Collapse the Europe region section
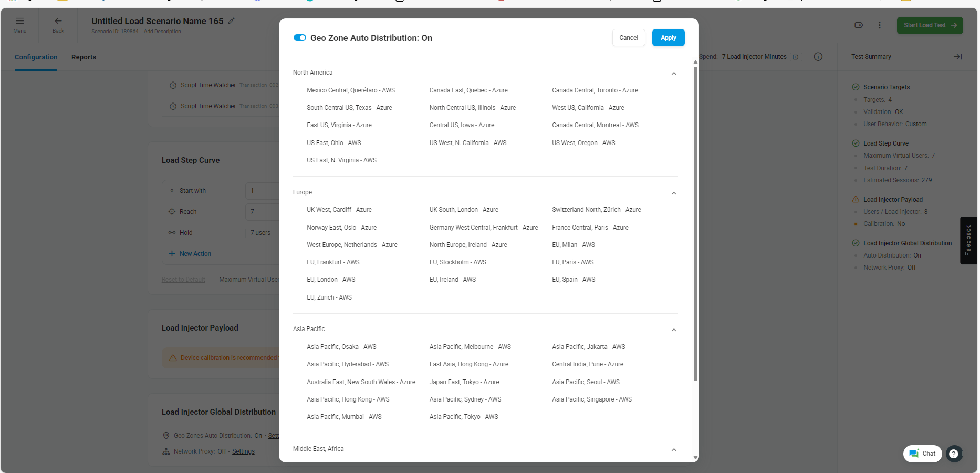Image resolution: width=980 pixels, height=473 pixels. coord(674,193)
